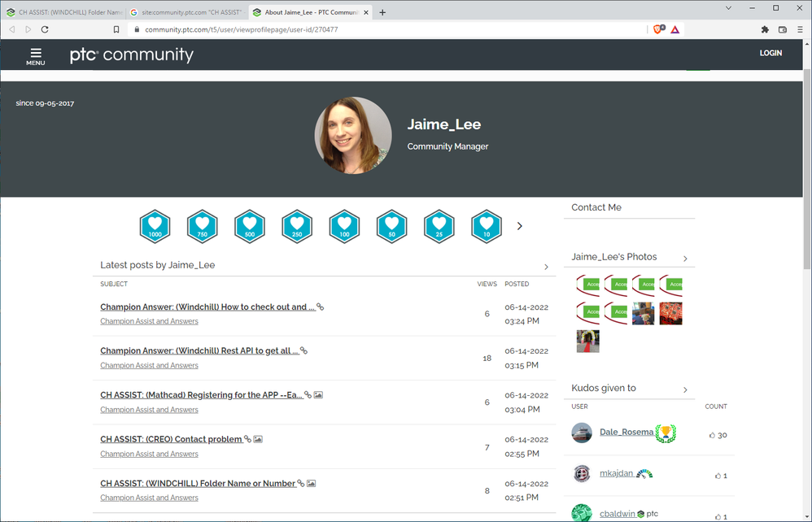The image size is (812, 522).
Task: Click the 1000 kudos badge
Action: click(x=155, y=226)
